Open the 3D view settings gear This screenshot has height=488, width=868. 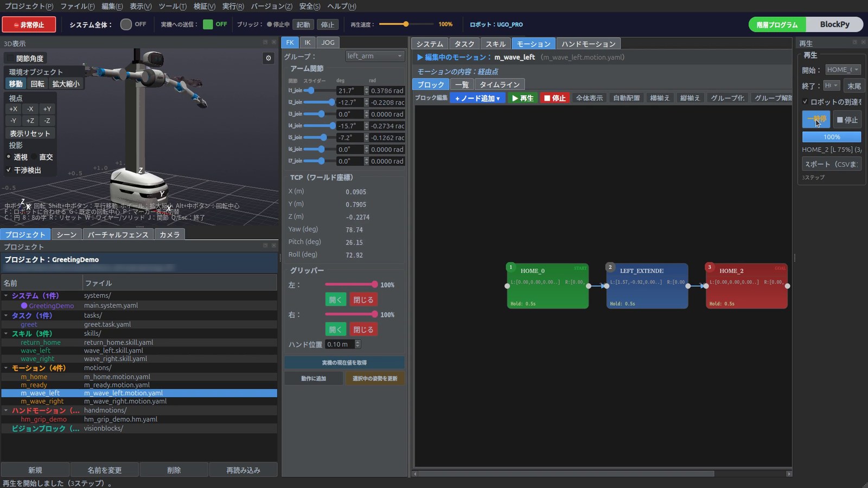tap(268, 58)
